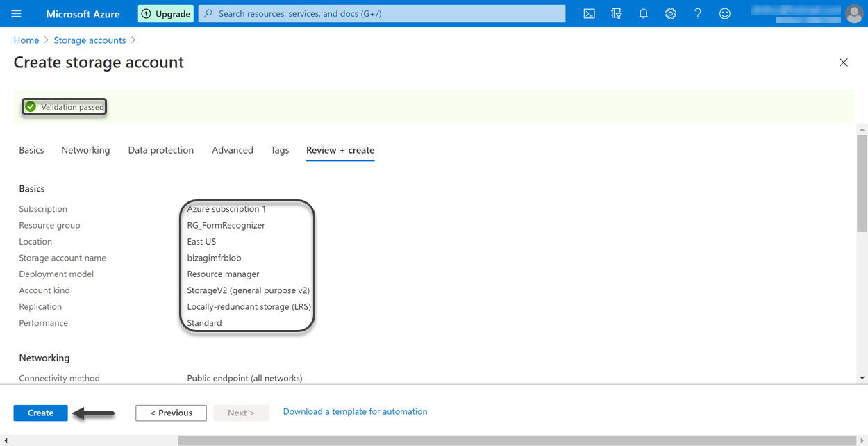Select the Azure subscription 1 value
This screenshot has height=446, width=868.
coord(226,209)
